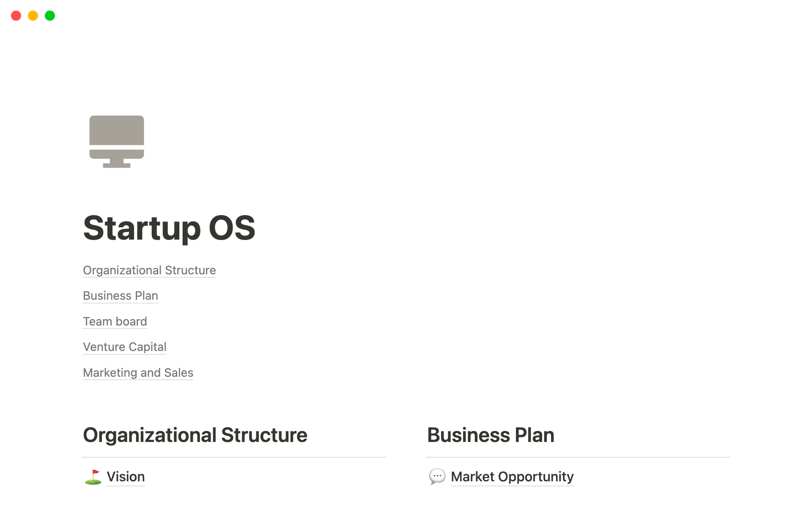Click the yellow minimize button in macOS toolbar
The height and width of the screenshot is (508, 812).
tap(32, 16)
